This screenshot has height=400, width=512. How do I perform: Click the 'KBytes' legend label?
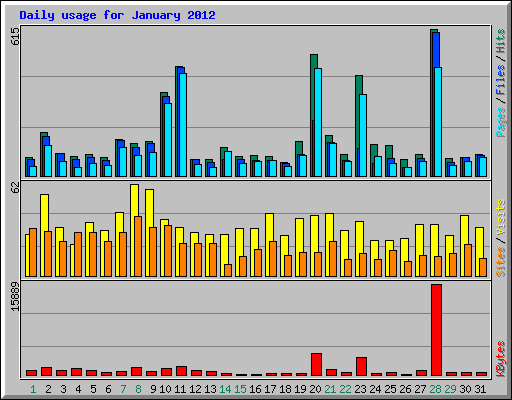500,359
